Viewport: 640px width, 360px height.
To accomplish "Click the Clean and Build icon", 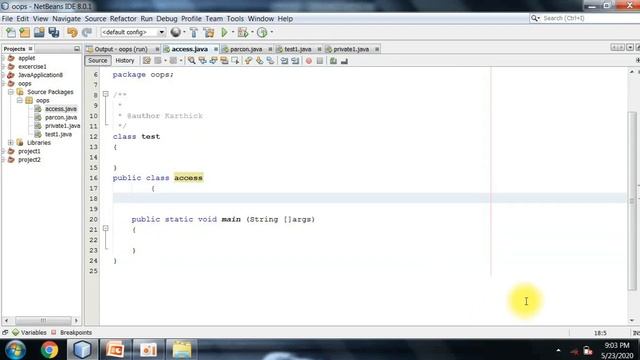I will click(209, 32).
